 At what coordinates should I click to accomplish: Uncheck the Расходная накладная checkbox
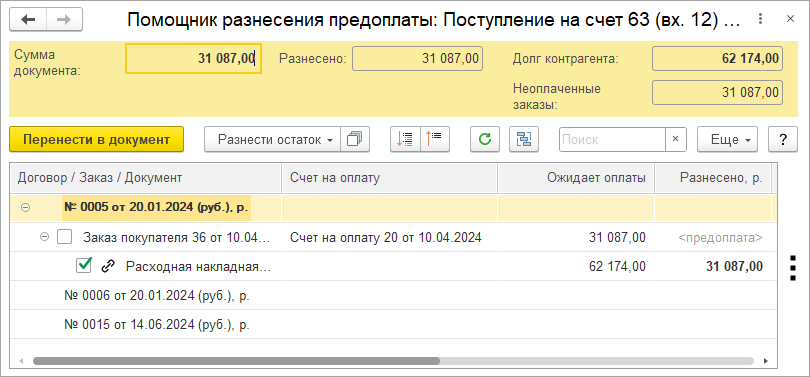(83, 266)
